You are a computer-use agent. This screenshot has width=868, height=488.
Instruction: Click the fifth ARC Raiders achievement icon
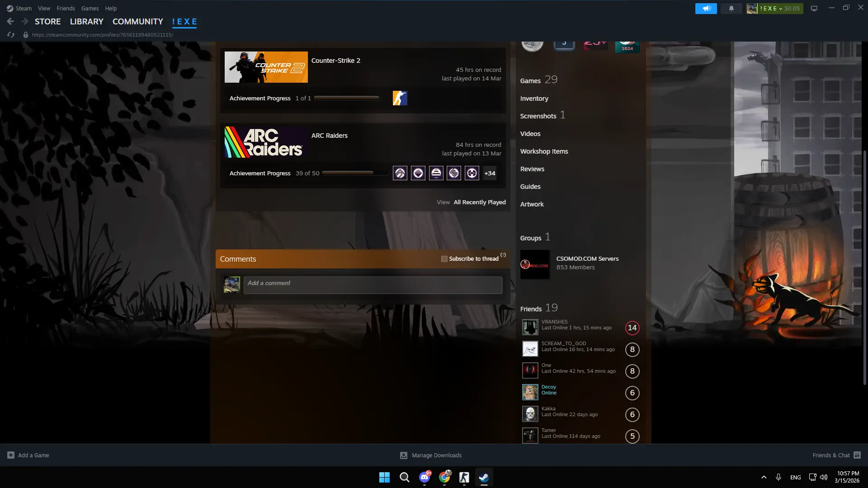(472, 173)
